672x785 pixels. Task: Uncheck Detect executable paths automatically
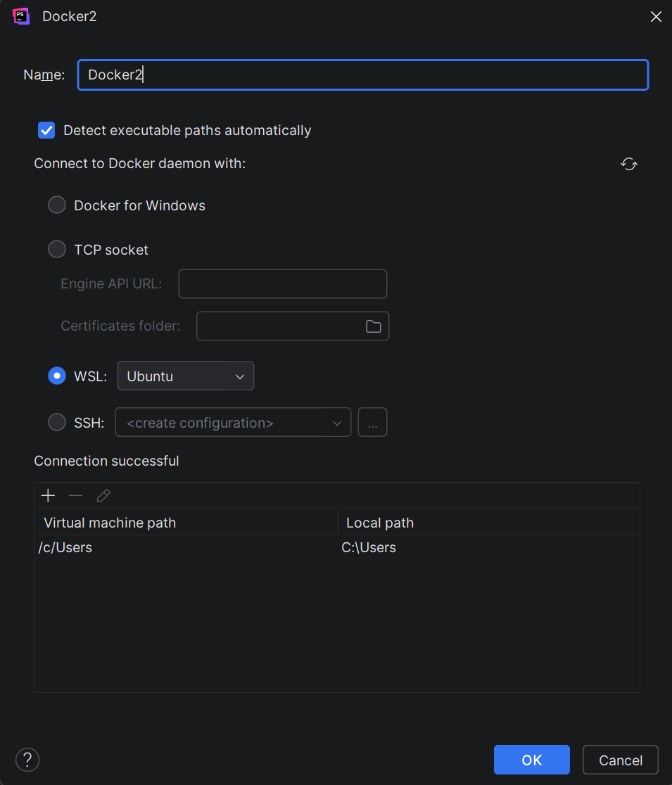[46, 130]
